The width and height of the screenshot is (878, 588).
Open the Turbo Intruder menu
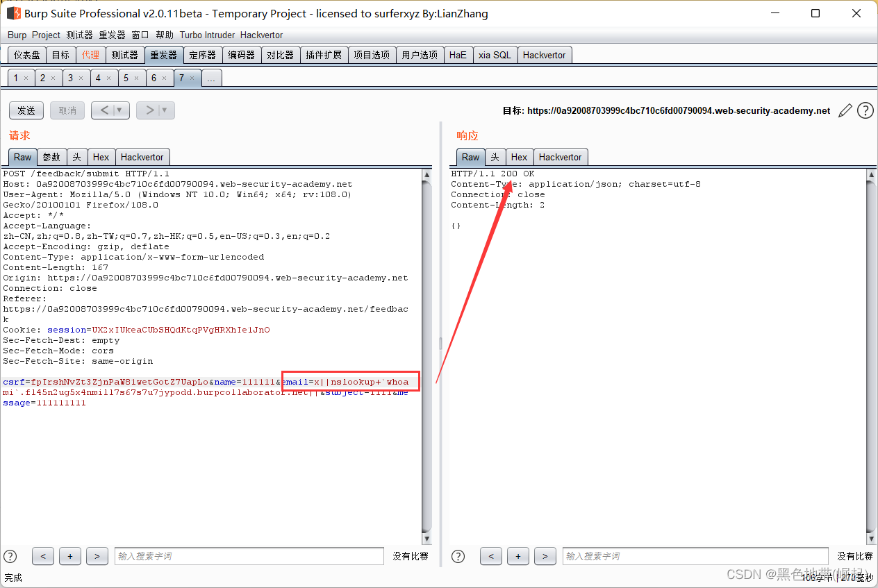[207, 35]
